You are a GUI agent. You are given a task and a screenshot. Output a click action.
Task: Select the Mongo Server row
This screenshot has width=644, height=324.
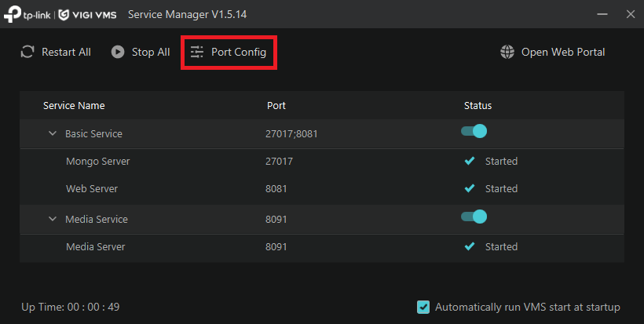point(98,162)
